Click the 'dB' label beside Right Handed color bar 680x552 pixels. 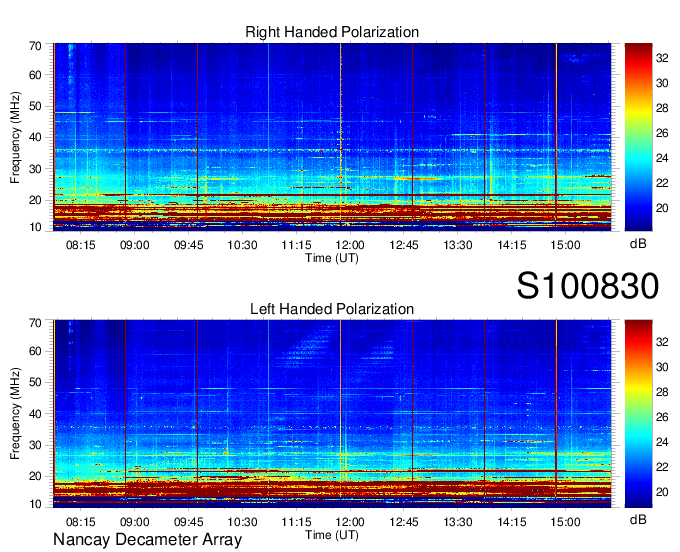[638, 244]
